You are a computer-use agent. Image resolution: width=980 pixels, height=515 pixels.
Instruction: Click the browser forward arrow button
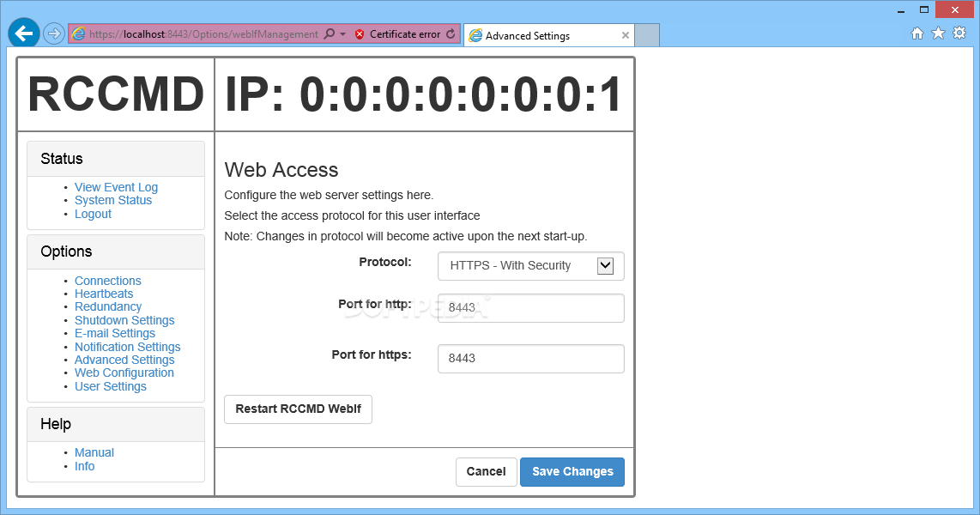[54, 33]
